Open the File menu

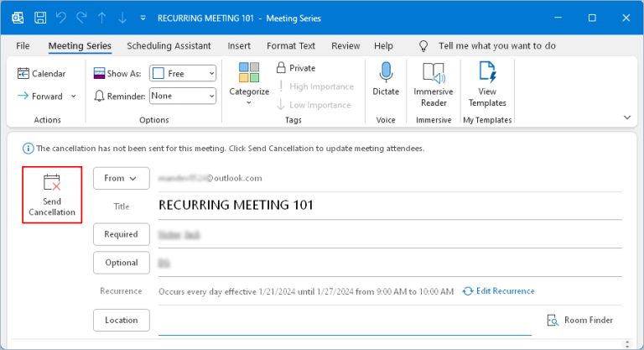point(23,45)
